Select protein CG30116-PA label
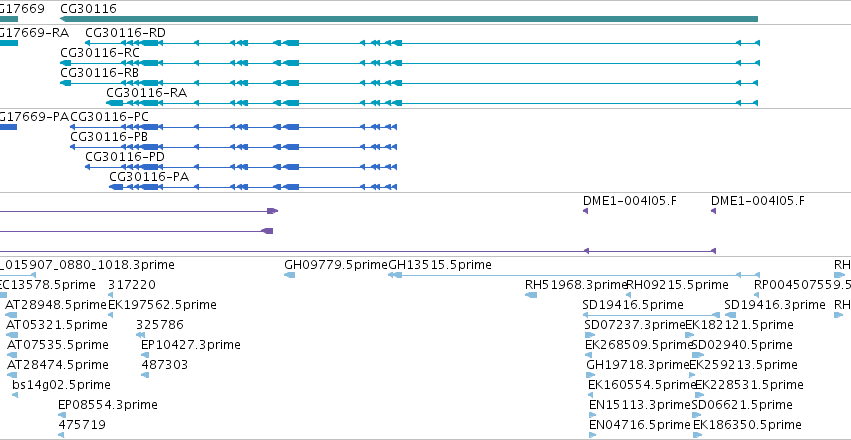The image size is (851, 440). point(149,177)
